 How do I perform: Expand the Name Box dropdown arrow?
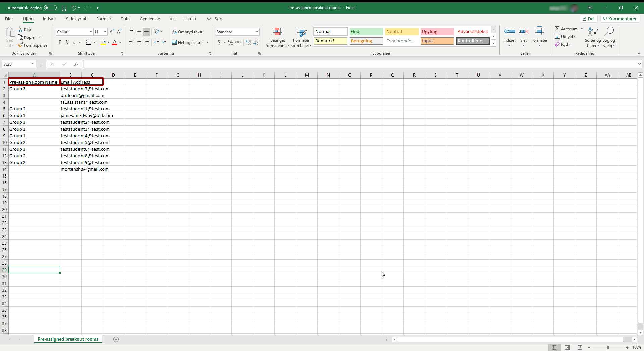32,64
